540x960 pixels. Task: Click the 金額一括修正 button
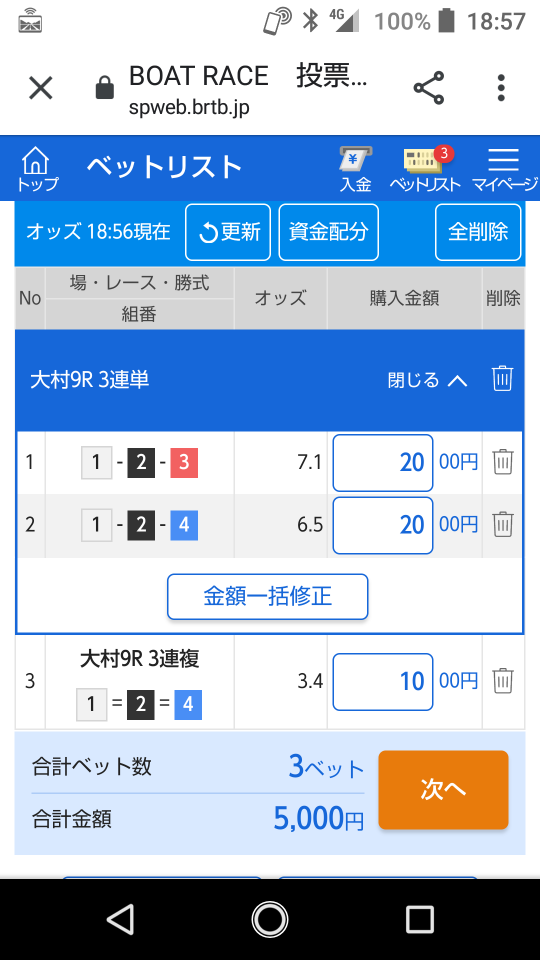[x=268, y=596]
